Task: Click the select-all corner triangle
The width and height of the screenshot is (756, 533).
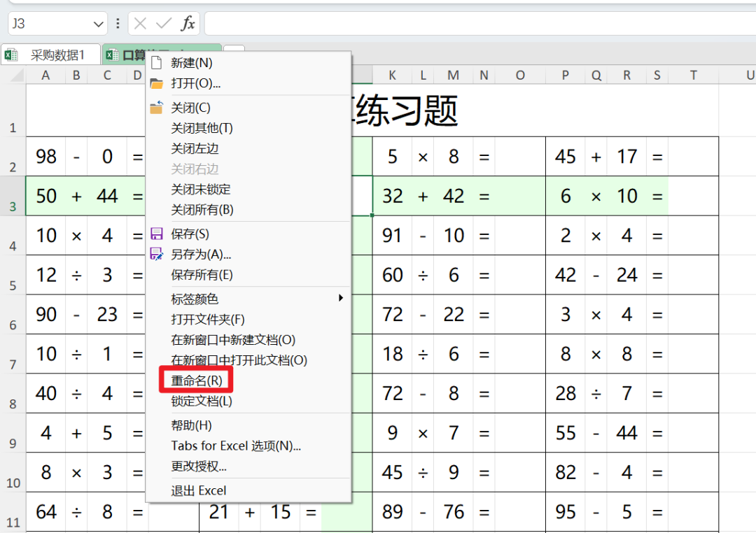Action: click(17, 75)
